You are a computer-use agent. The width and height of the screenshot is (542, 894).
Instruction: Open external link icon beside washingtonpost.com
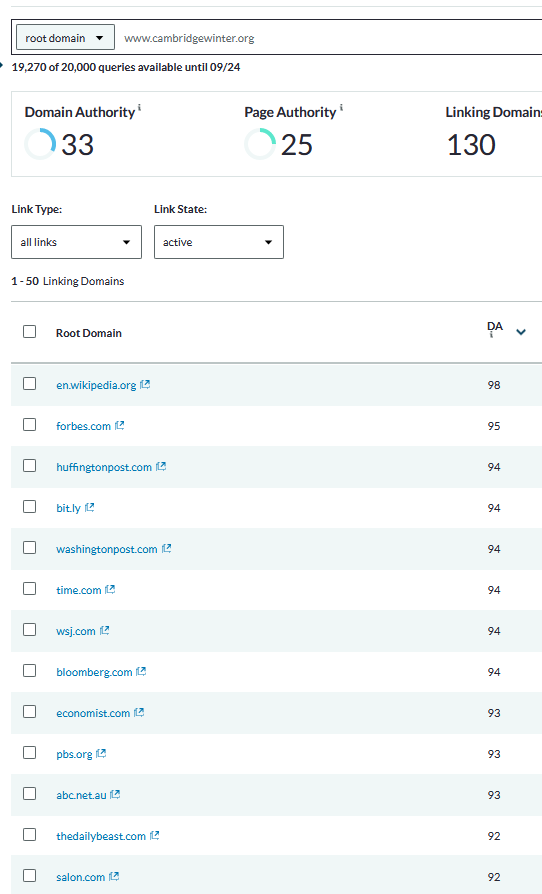click(166, 548)
